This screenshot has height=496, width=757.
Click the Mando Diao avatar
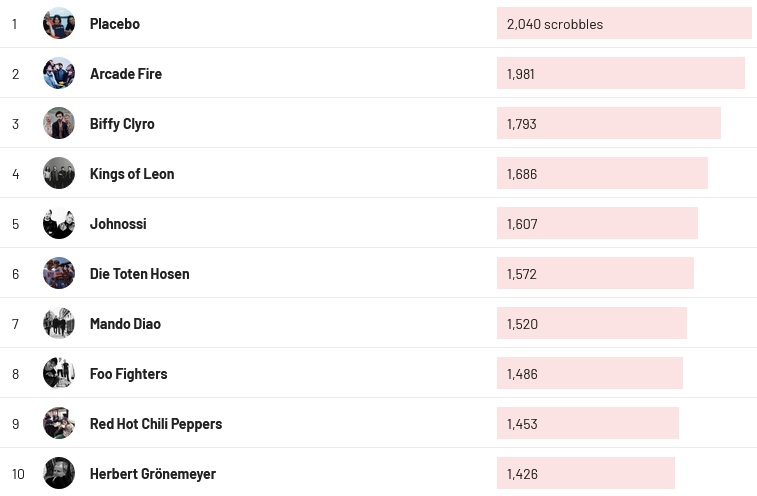(x=59, y=323)
